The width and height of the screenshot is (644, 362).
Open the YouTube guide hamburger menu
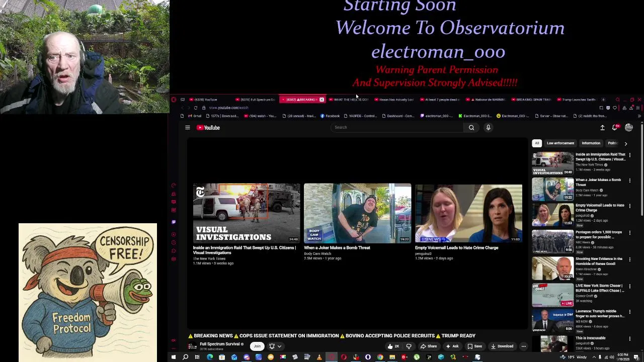[x=187, y=128]
